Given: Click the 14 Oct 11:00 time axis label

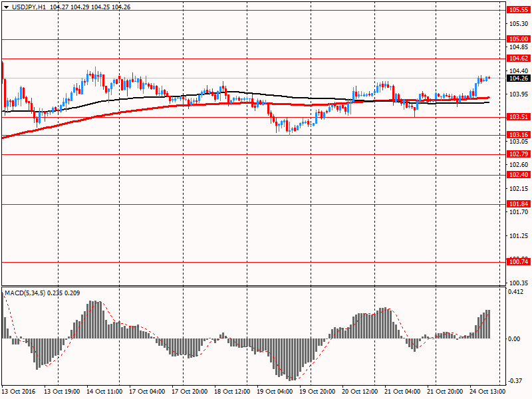Looking at the screenshot, I should tap(103, 392).
